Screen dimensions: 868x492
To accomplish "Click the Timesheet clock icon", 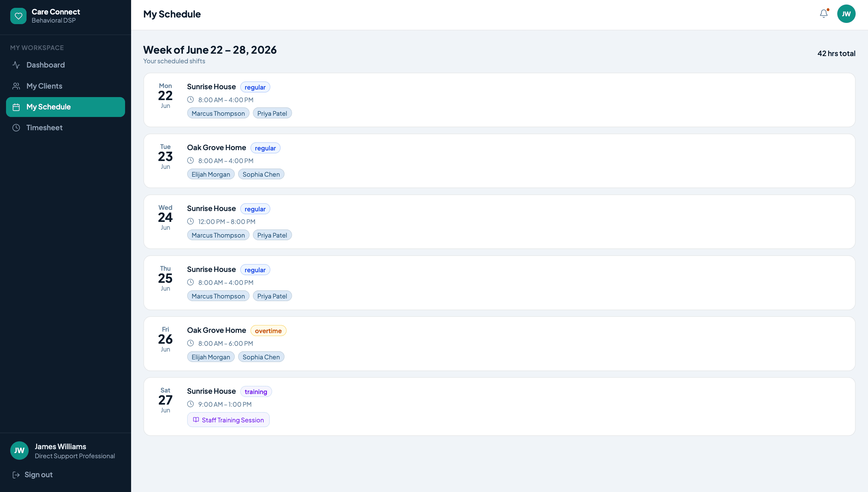I will (16, 128).
